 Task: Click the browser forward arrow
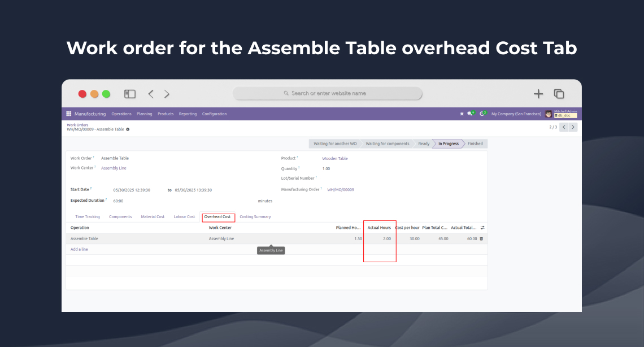click(167, 94)
